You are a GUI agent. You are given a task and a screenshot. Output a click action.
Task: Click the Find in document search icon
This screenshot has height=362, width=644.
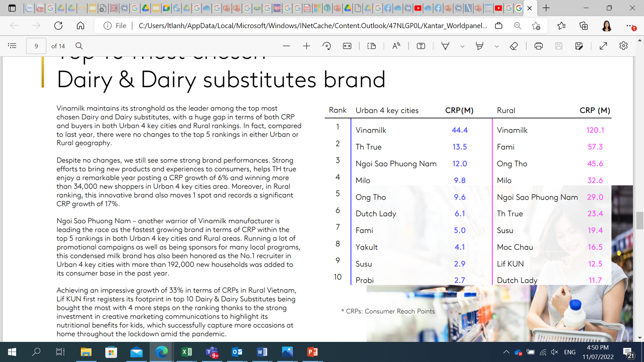point(79,46)
